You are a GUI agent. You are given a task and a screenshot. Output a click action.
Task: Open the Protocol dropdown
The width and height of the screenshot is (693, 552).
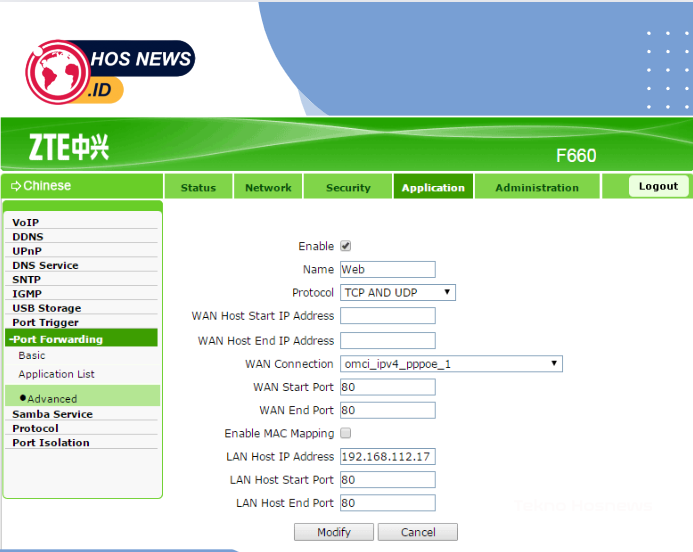[x=398, y=293]
